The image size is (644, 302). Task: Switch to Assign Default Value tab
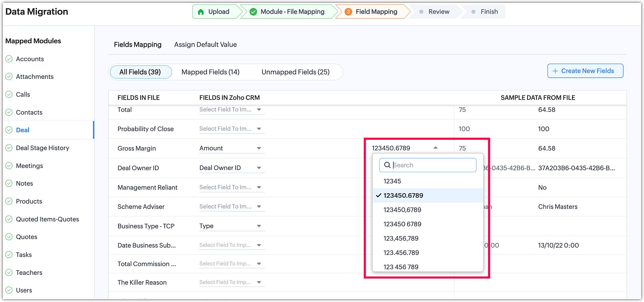pos(205,45)
